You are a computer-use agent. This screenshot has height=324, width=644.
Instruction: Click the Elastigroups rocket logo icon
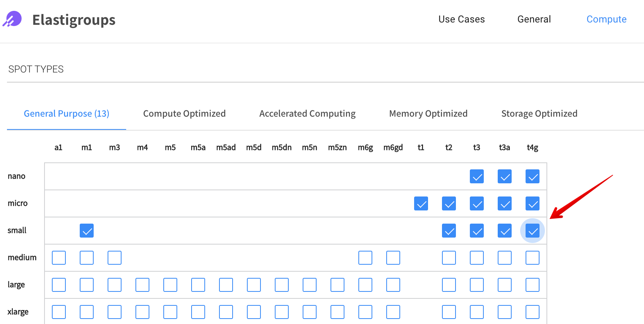(12, 19)
